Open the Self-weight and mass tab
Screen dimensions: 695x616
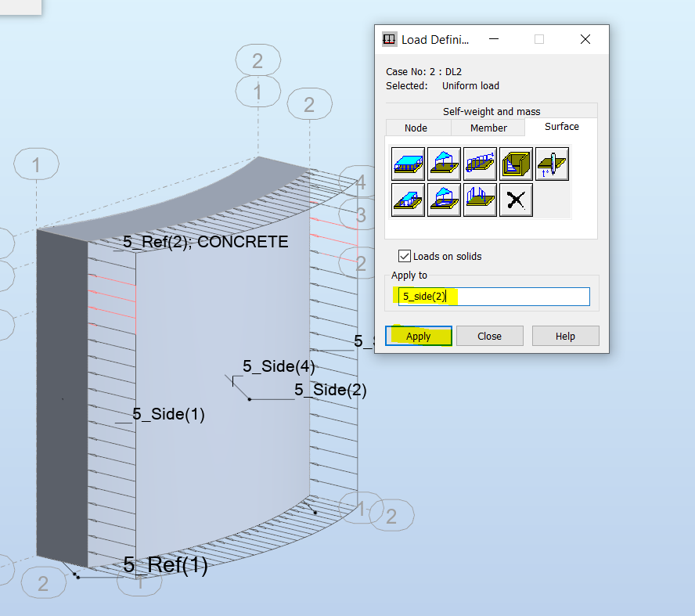(x=491, y=110)
